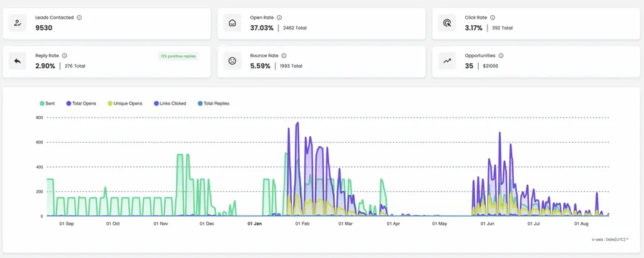Click the 01 Feb axis label
644x258 pixels.
[x=302, y=224]
